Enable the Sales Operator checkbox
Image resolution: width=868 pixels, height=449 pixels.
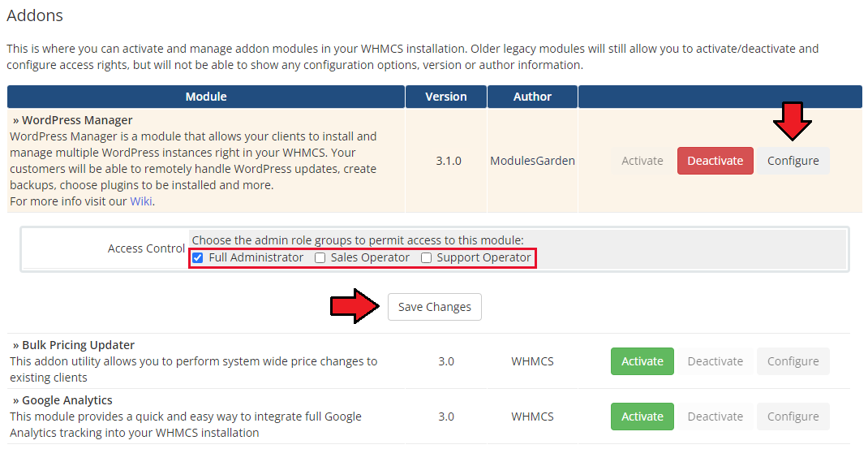(x=320, y=257)
